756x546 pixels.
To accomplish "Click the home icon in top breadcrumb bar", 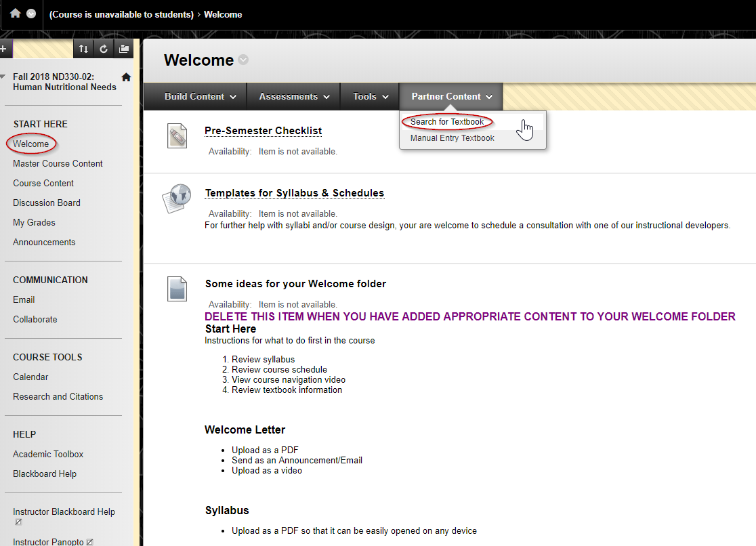I will tap(15, 14).
